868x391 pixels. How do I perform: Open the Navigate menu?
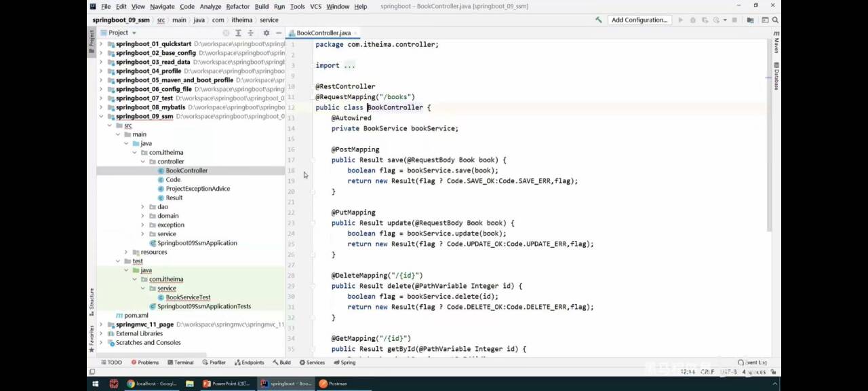pyautogui.click(x=162, y=6)
